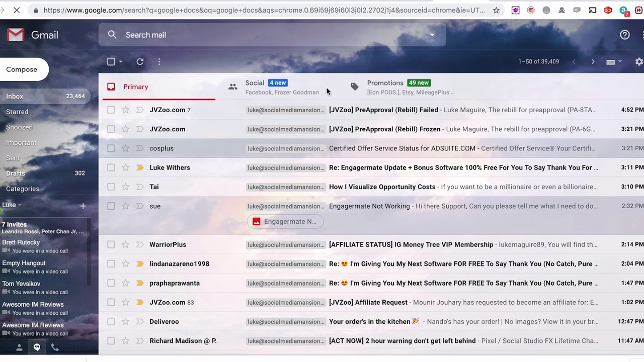Open the Richard Madison ACT NOW email
The height and width of the screenshot is (362, 644).
coord(371,341)
